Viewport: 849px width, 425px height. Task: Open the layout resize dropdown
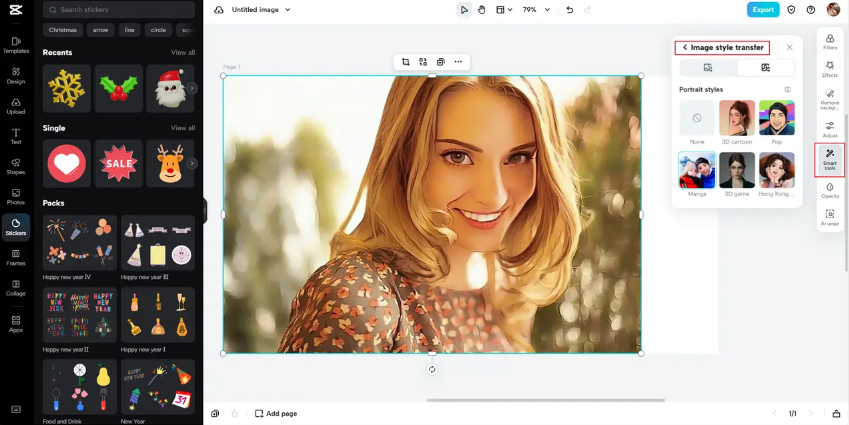[x=505, y=10]
